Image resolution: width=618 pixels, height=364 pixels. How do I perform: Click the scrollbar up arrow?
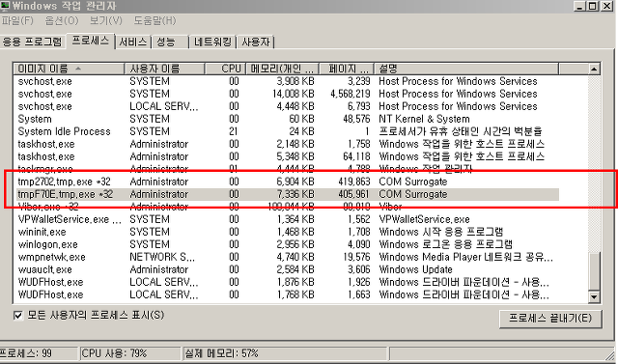coord(594,69)
